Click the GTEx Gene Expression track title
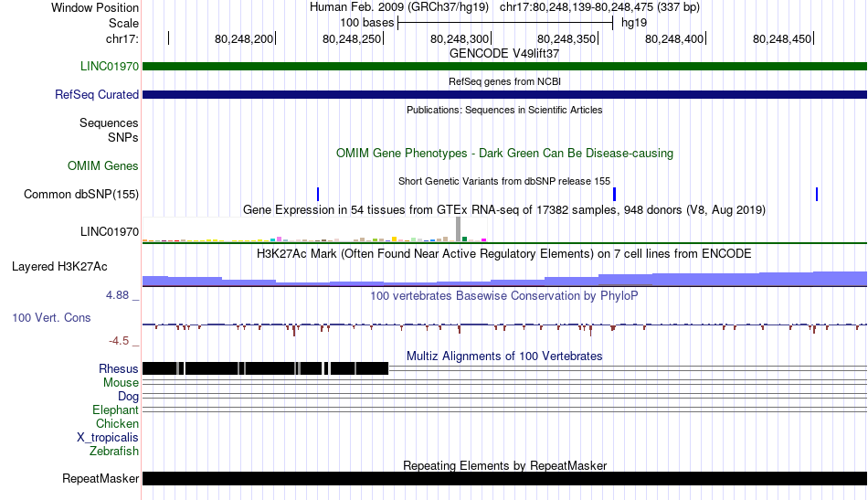Screen dimensions: 868x500 coord(504,210)
